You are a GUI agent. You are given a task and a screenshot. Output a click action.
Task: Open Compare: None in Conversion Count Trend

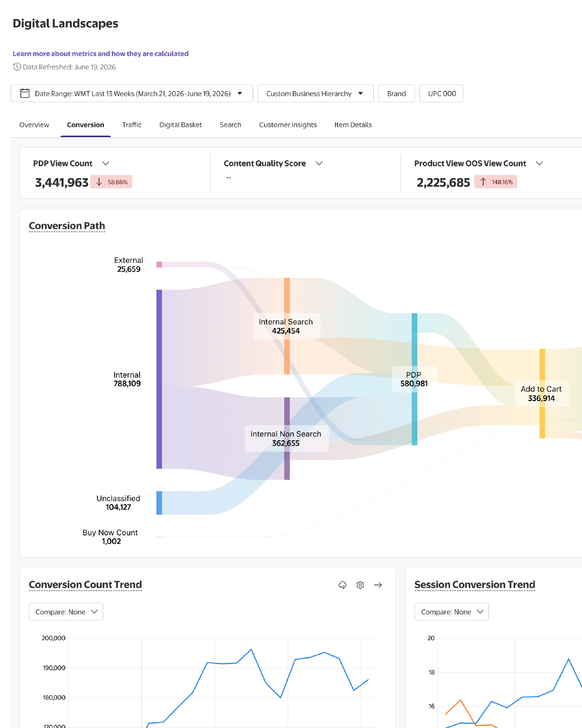[66, 612]
